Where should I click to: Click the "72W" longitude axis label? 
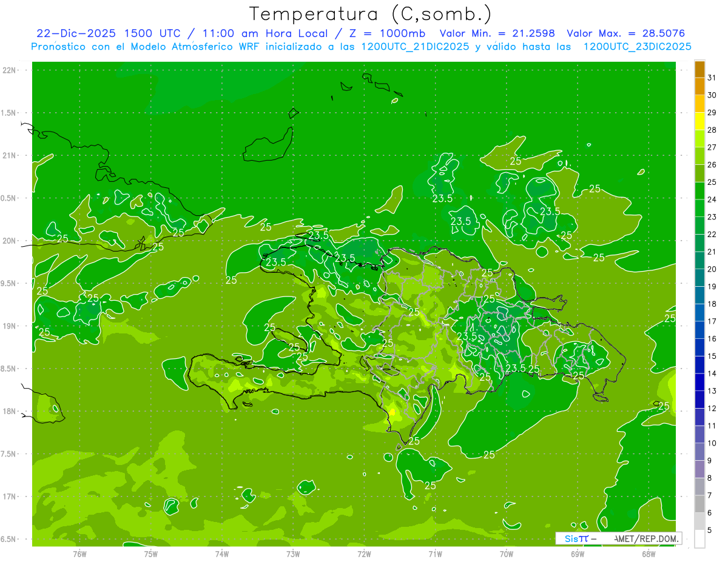point(364,554)
